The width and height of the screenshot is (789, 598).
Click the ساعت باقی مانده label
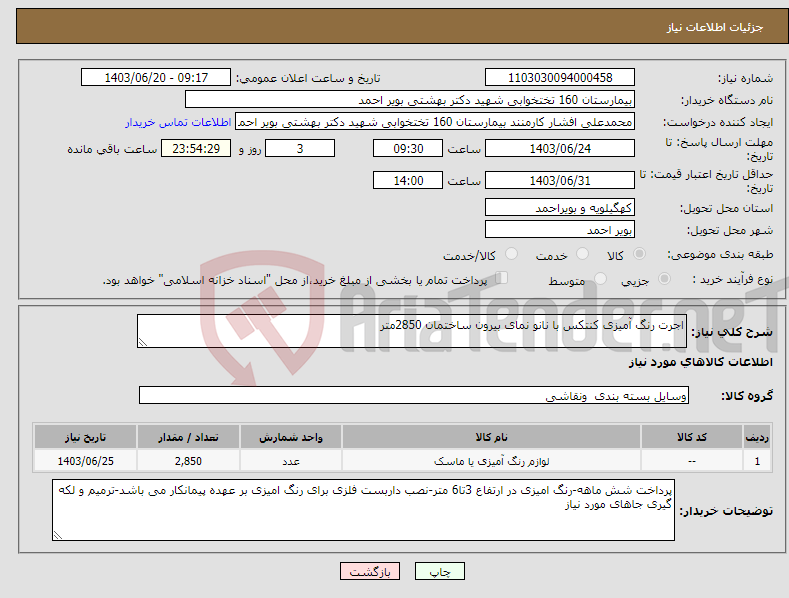tap(112, 149)
